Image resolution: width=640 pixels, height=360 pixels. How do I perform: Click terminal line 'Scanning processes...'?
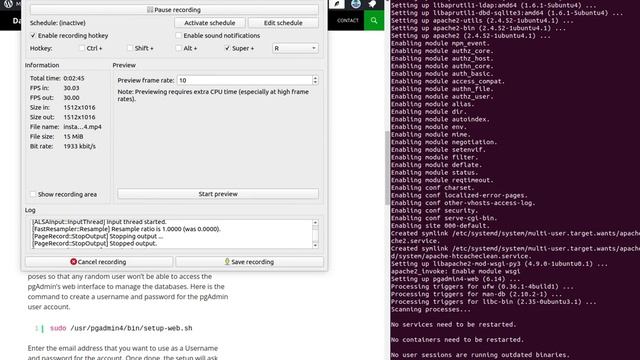pyautogui.click(x=431, y=309)
